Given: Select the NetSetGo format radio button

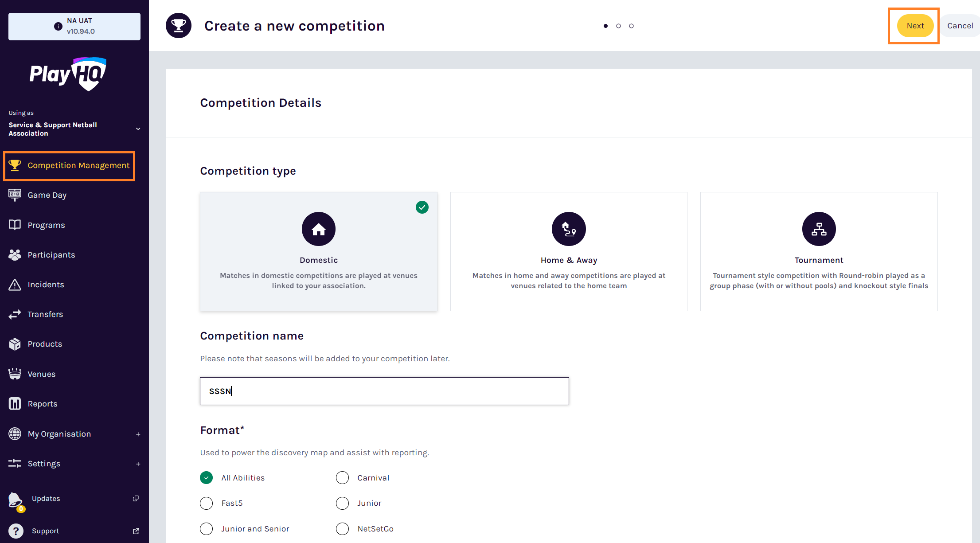Looking at the screenshot, I should [x=343, y=529].
